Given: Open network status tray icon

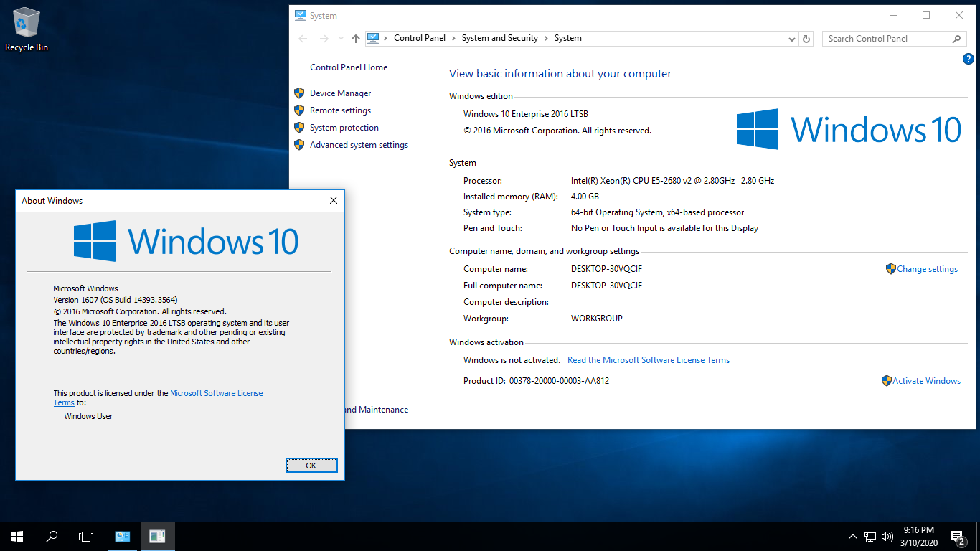Looking at the screenshot, I should click(x=870, y=537).
